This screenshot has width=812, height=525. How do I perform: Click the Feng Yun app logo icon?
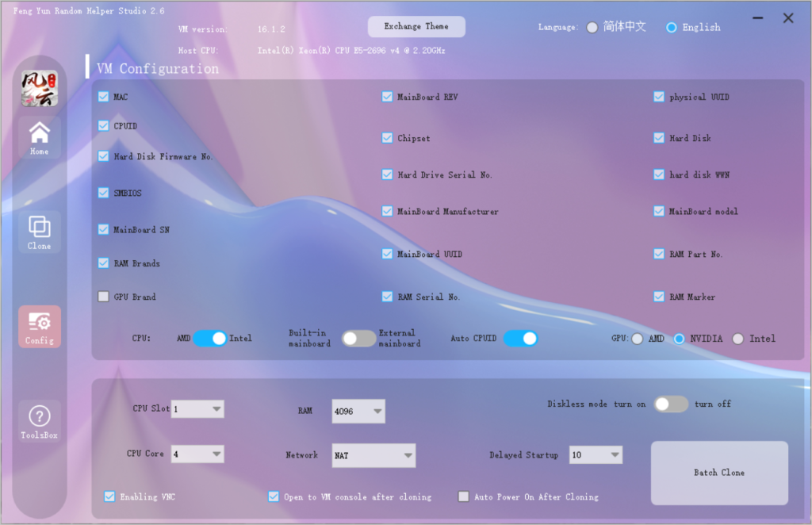coord(39,89)
